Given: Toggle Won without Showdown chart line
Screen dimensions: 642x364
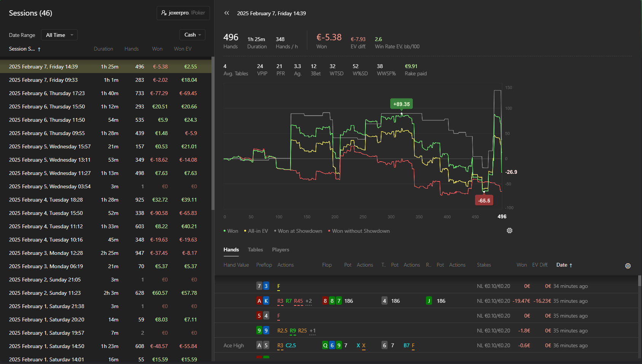Looking at the screenshot, I should [359, 231].
